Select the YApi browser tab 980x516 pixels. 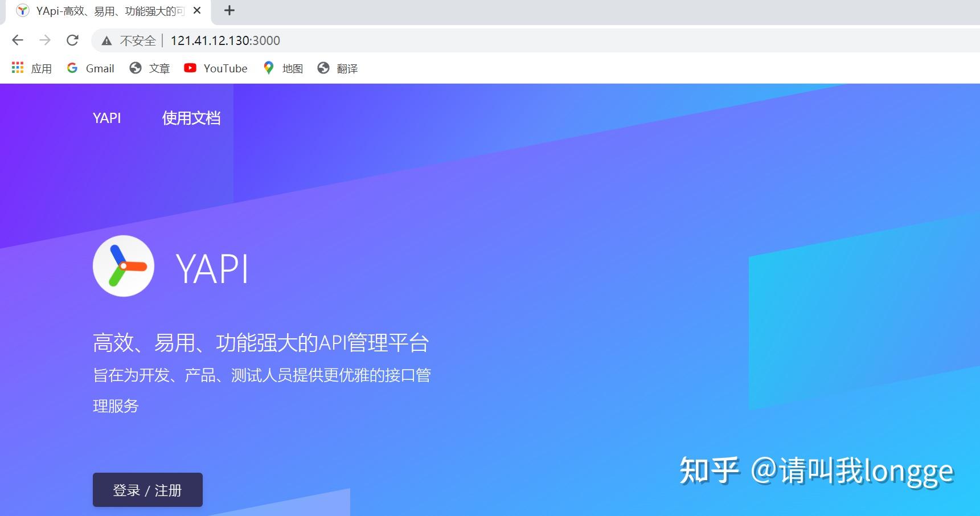(x=108, y=11)
